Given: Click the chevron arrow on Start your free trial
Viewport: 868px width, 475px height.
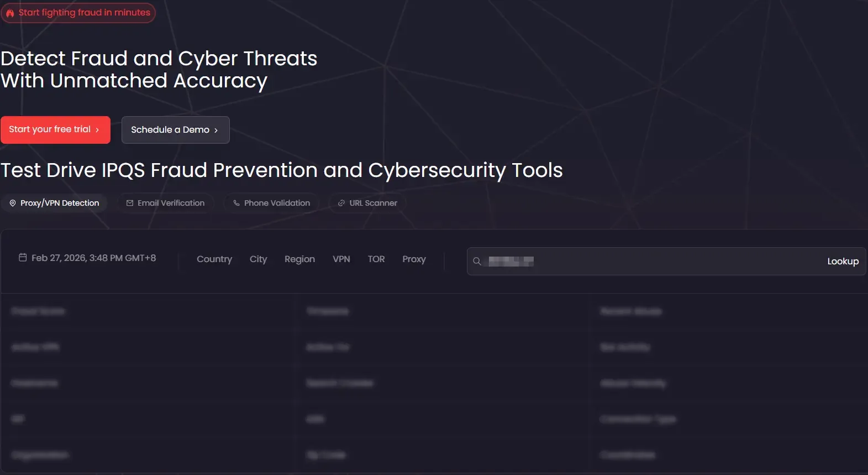Looking at the screenshot, I should point(98,130).
